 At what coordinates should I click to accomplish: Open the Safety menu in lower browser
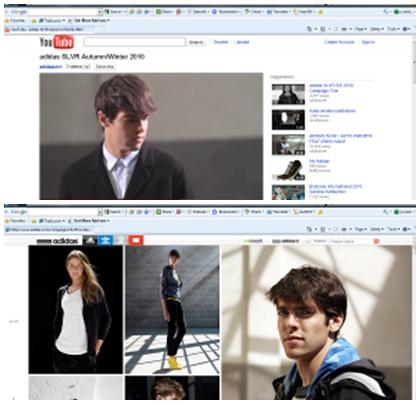tap(377, 229)
